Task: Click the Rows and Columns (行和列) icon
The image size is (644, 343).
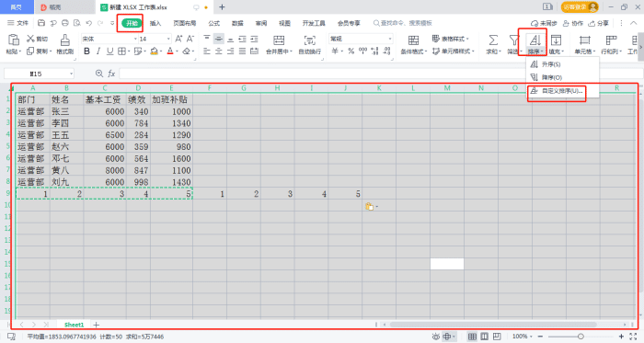Action: (611, 40)
